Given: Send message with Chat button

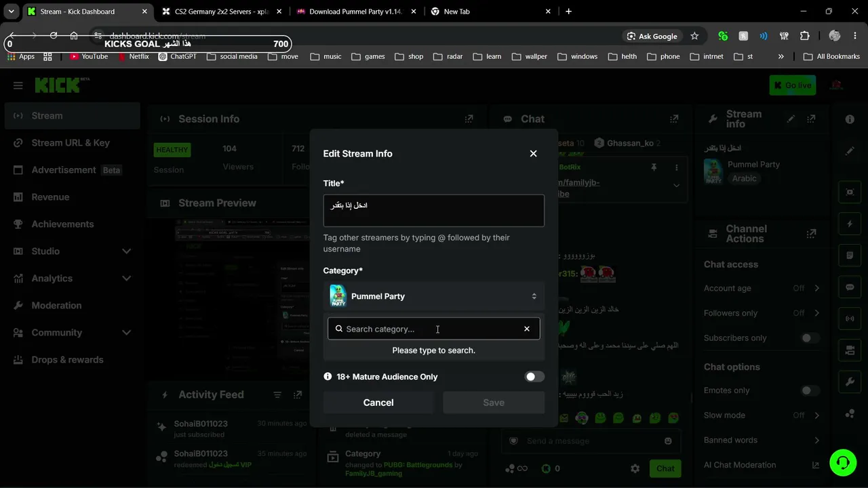Looking at the screenshot, I should (x=665, y=468).
